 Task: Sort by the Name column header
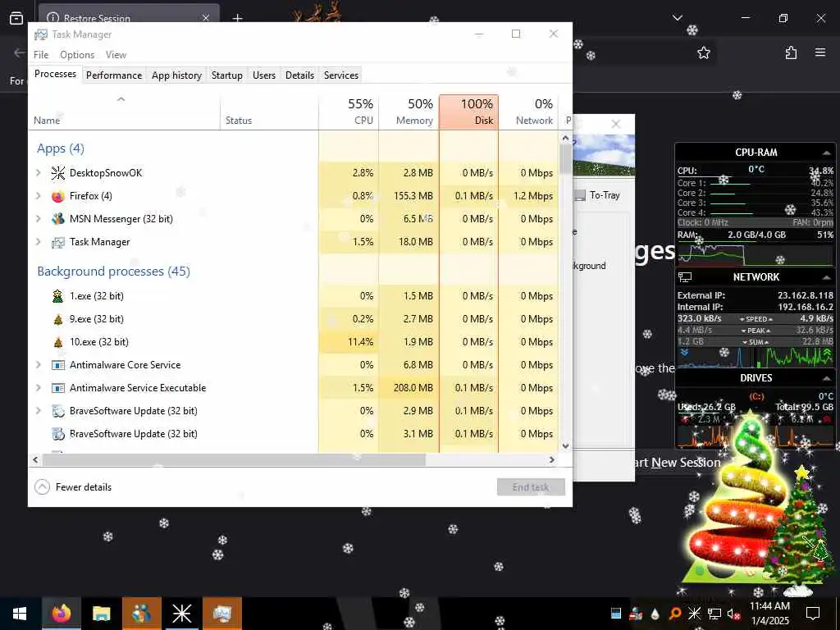coord(125,112)
